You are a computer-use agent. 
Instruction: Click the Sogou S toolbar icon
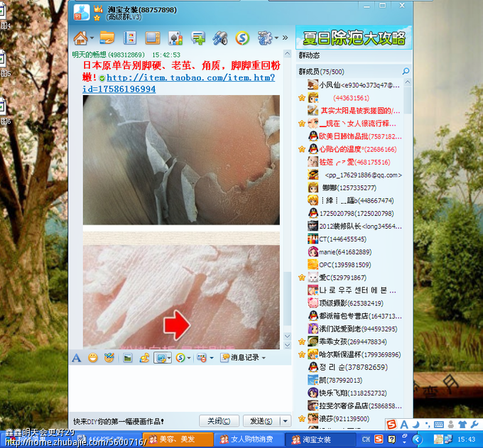(x=242, y=38)
